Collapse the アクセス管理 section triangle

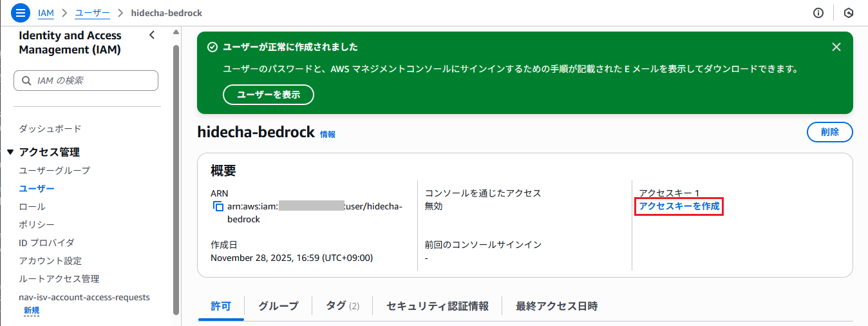click(x=10, y=152)
